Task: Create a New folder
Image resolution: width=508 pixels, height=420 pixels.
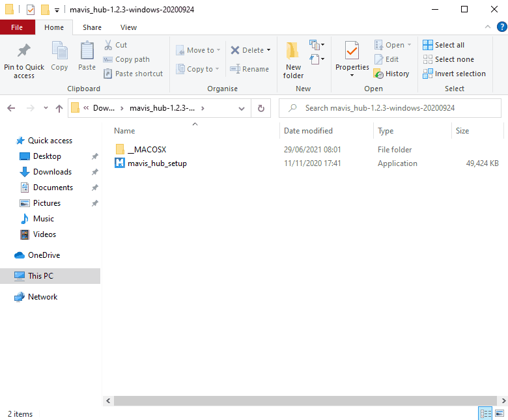Action: (x=293, y=60)
